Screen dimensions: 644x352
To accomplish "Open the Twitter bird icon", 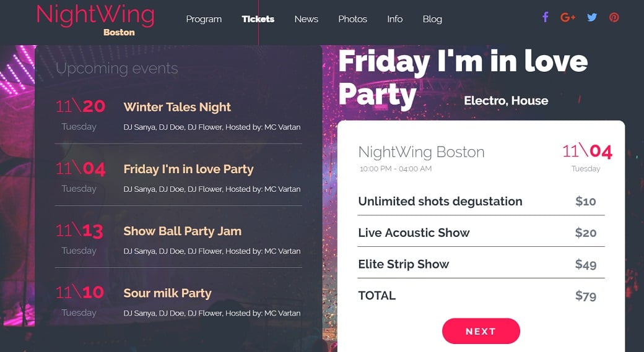I will [592, 17].
